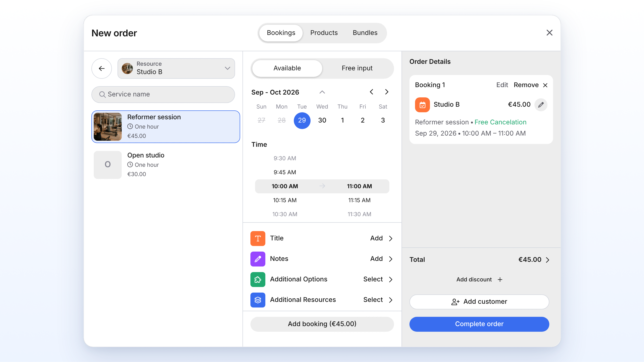Pick Friday 2 in the calendar

pos(363,120)
